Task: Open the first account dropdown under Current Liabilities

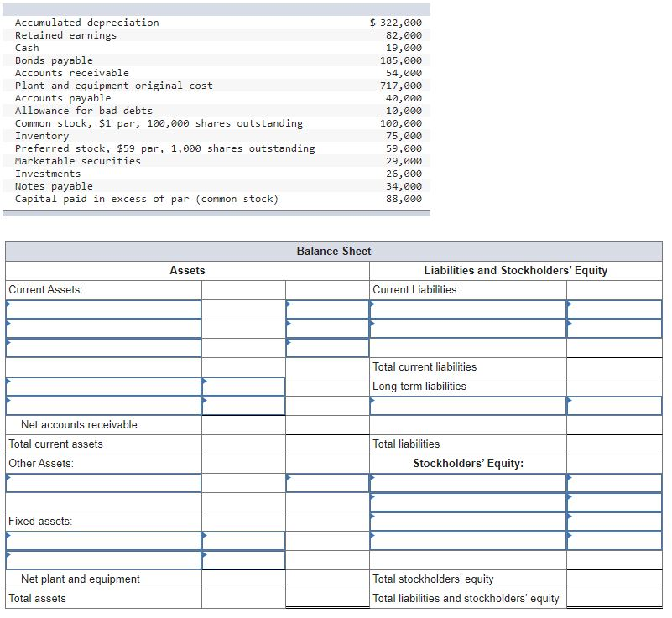Action: tap(468, 309)
